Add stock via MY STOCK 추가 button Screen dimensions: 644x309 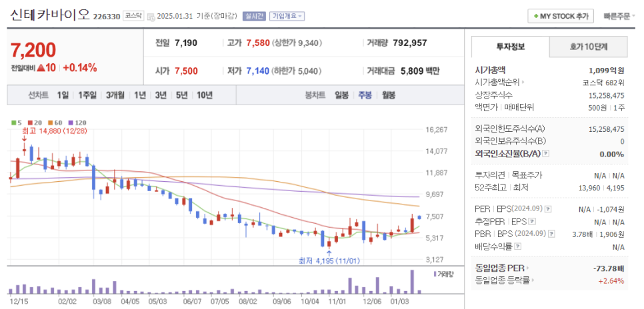[x=561, y=17]
